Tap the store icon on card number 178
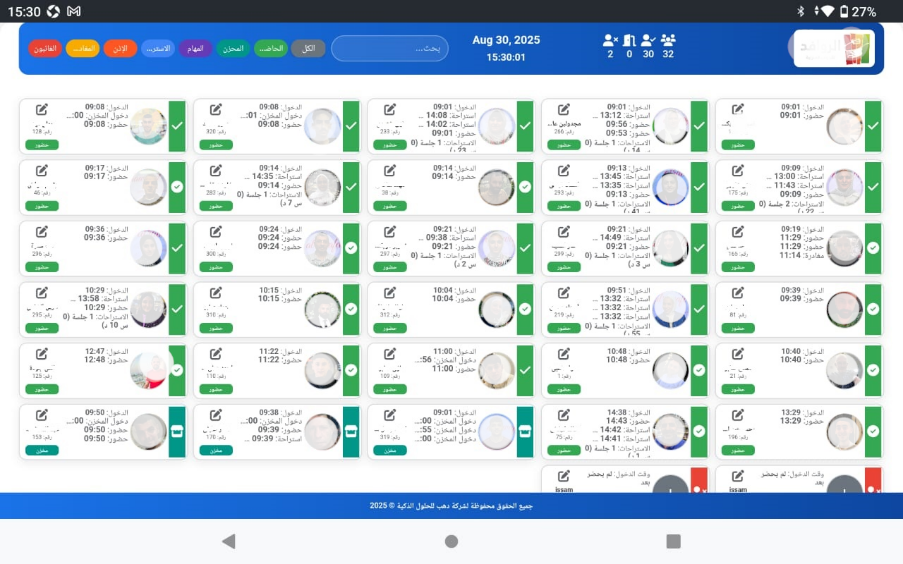Screen dimensions: 903x564 [x=351, y=432]
